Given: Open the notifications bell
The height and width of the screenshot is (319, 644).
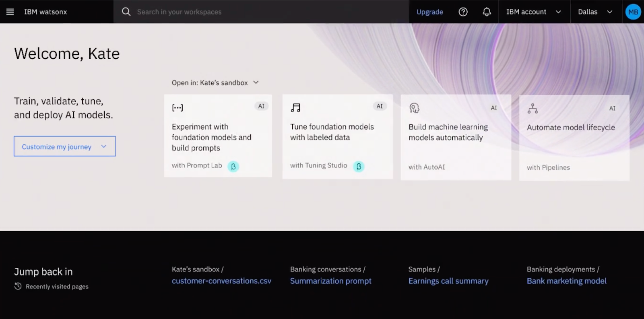Looking at the screenshot, I should pyautogui.click(x=487, y=12).
